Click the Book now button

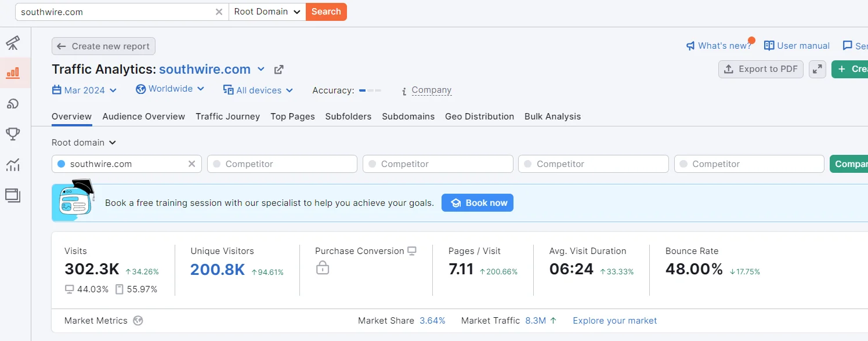click(478, 203)
